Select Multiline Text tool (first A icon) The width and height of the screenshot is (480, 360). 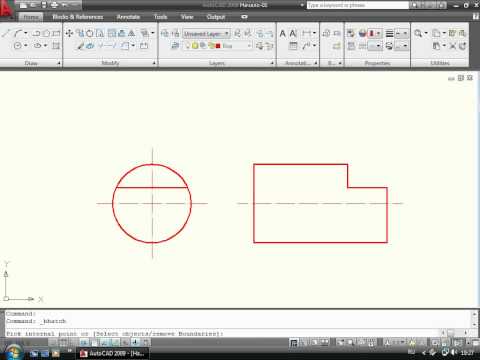coord(282,33)
